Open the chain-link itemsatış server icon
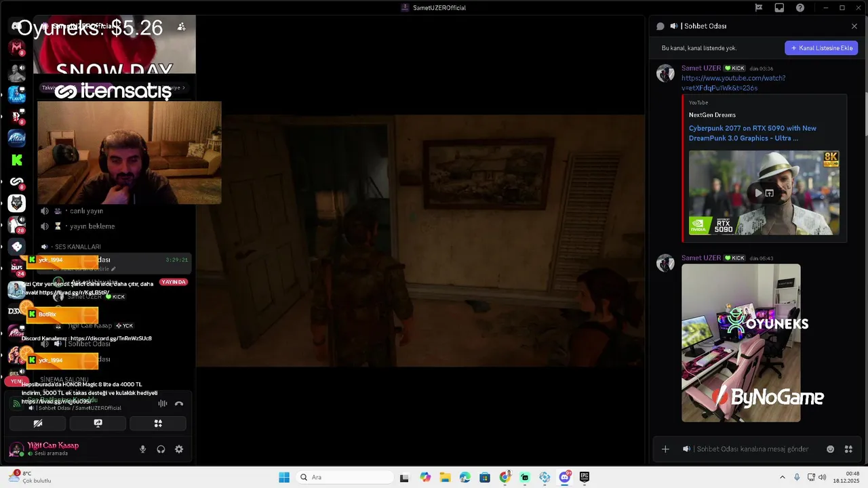This screenshot has height=488, width=868. [17, 182]
